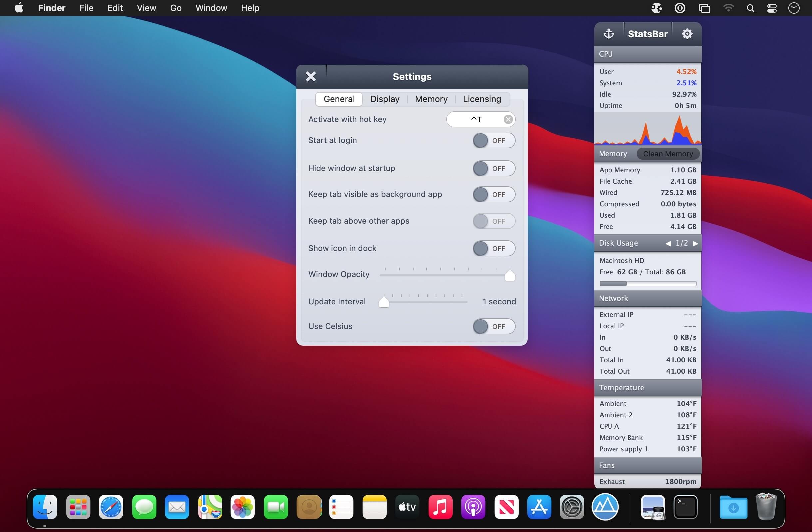Go to previous disk with left arrow
Viewport: 812px width, 532px height.
point(668,243)
